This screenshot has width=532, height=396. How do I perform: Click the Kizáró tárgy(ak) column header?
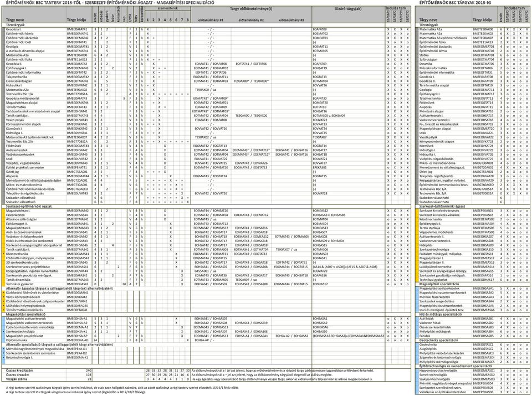pyautogui.click(x=348, y=8)
